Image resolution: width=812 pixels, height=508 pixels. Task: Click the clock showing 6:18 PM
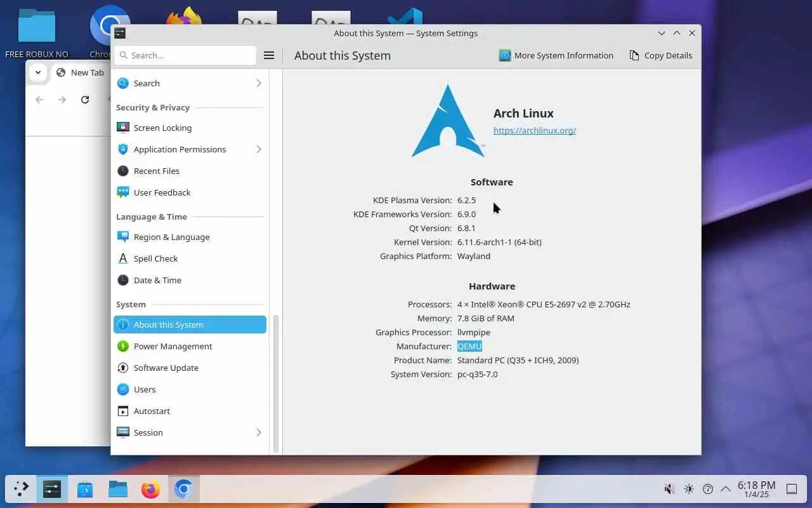756,489
